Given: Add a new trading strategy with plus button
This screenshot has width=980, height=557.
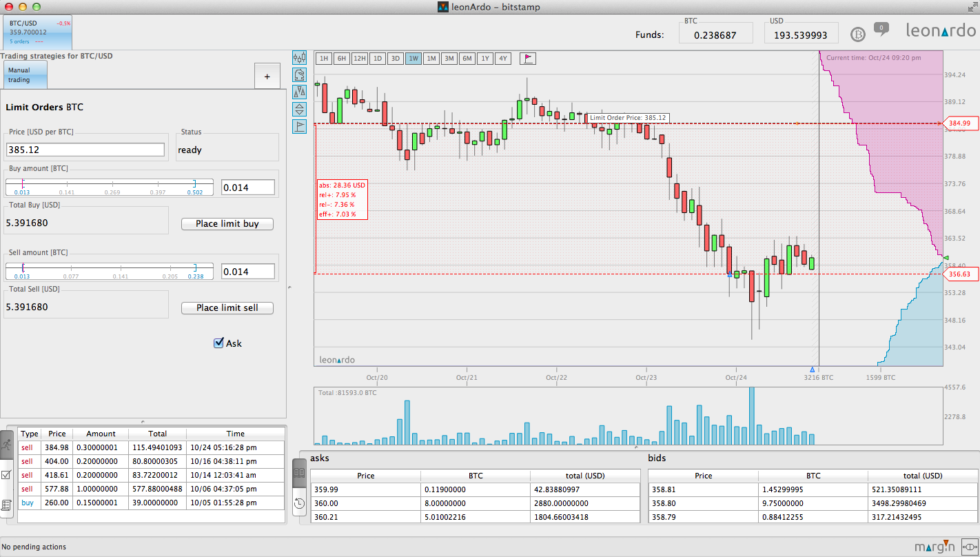Looking at the screenshot, I should pos(267,76).
